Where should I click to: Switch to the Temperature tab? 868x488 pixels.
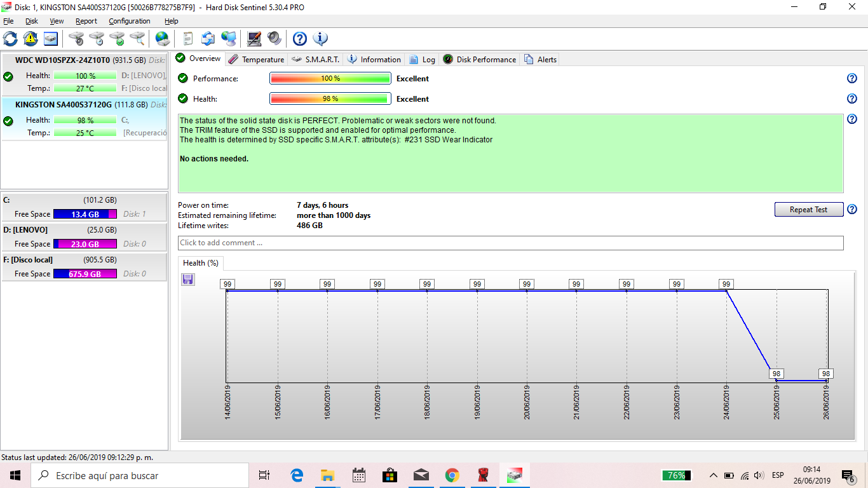click(x=256, y=59)
